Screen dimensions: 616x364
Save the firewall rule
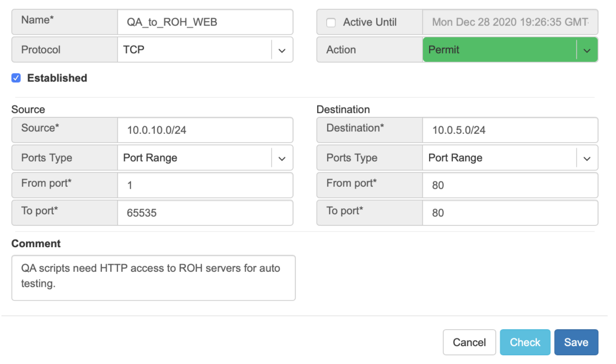coord(576,342)
